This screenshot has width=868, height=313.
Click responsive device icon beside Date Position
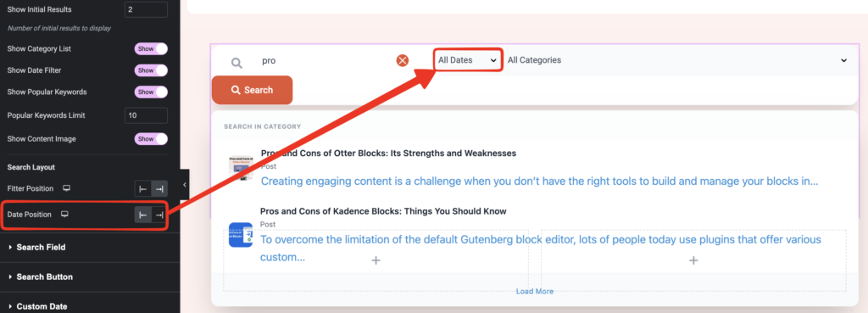[64, 215]
